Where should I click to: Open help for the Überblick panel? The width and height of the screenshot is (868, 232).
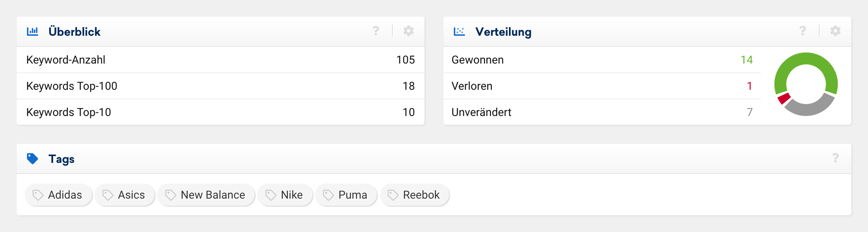click(376, 31)
